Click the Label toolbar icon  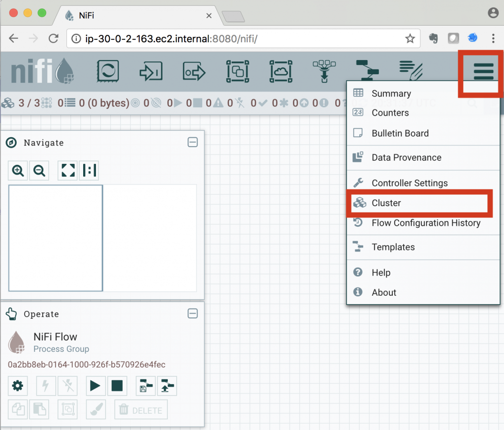(410, 71)
